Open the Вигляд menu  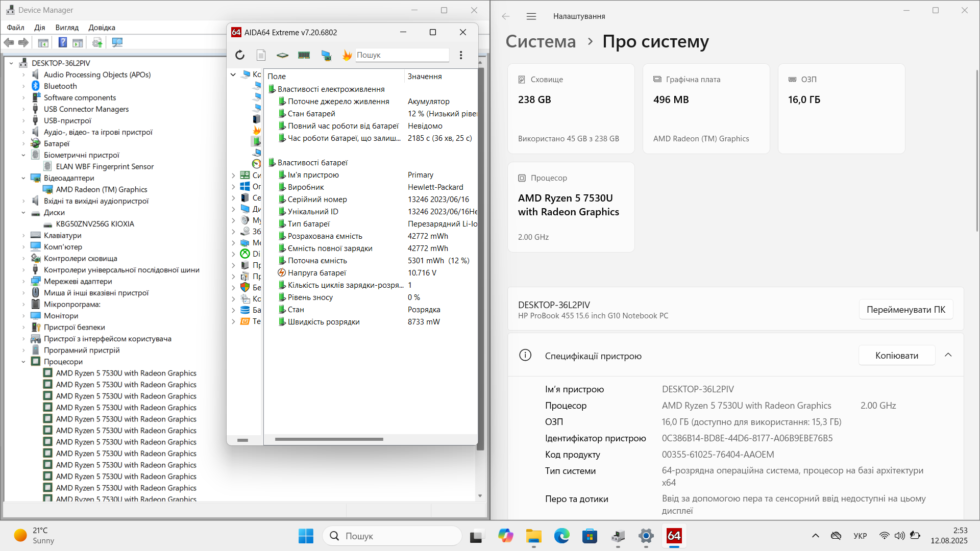(x=67, y=28)
